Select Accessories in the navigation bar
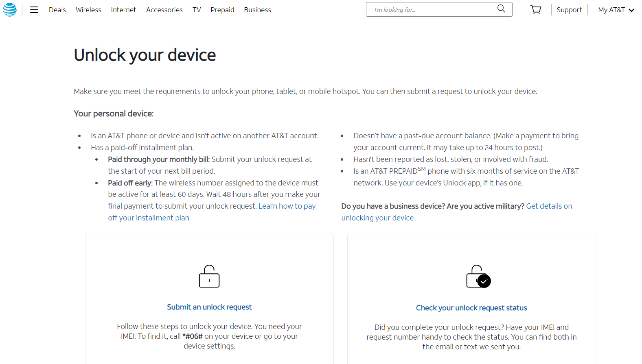The image size is (642, 364). (x=164, y=10)
